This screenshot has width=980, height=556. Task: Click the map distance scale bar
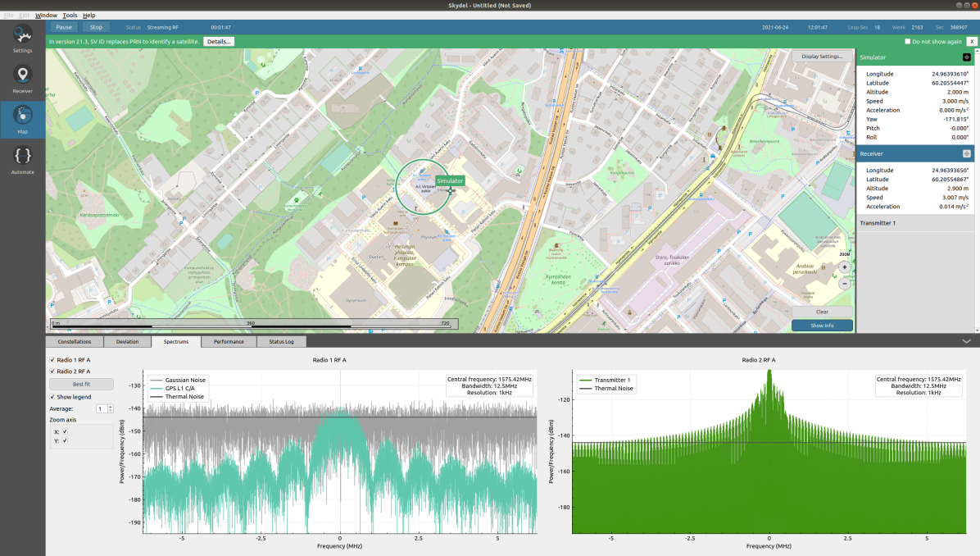pos(253,324)
